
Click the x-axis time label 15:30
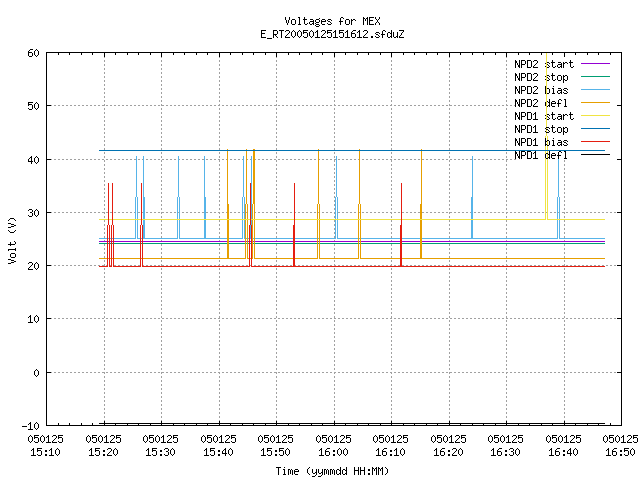tap(160, 452)
